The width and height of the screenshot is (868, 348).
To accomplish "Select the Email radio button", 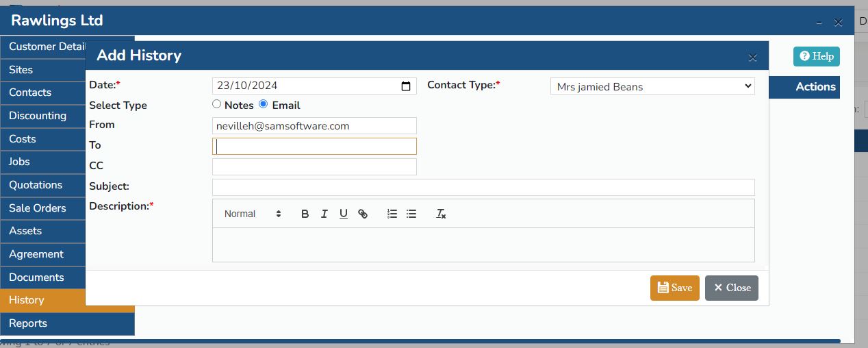I will point(263,104).
